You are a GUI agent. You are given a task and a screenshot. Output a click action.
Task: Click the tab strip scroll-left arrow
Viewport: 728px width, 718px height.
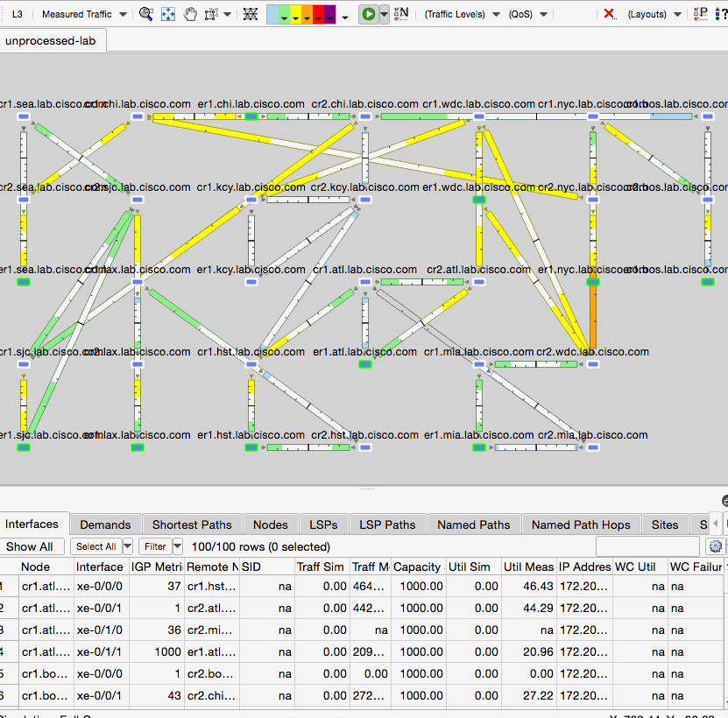coord(716,523)
